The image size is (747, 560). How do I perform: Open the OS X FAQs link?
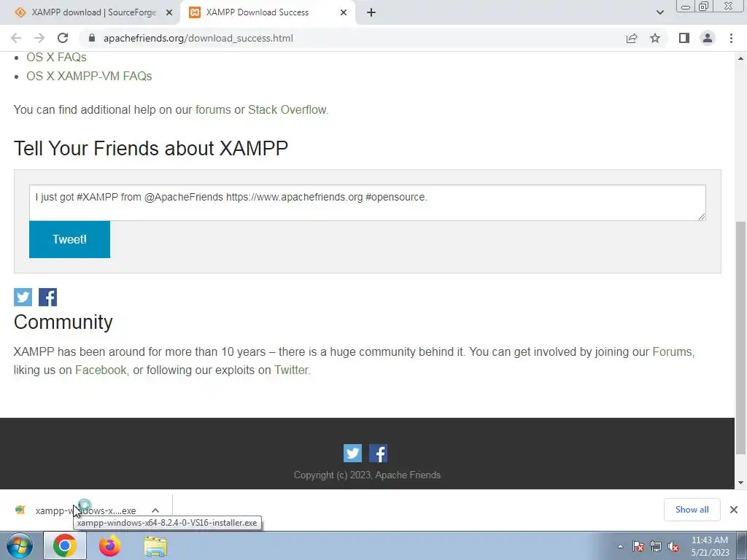[x=56, y=57]
